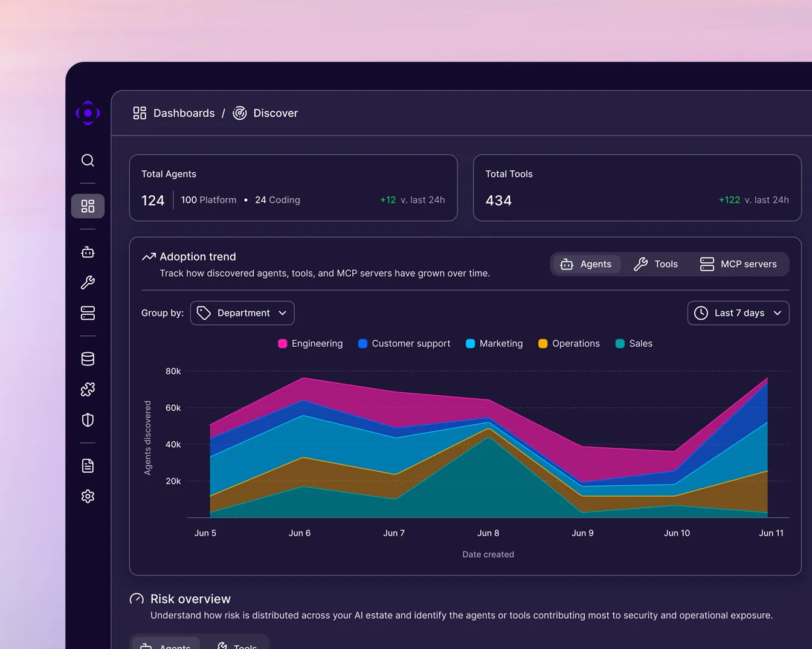Click the Jun 7 axis label

[394, 533]
